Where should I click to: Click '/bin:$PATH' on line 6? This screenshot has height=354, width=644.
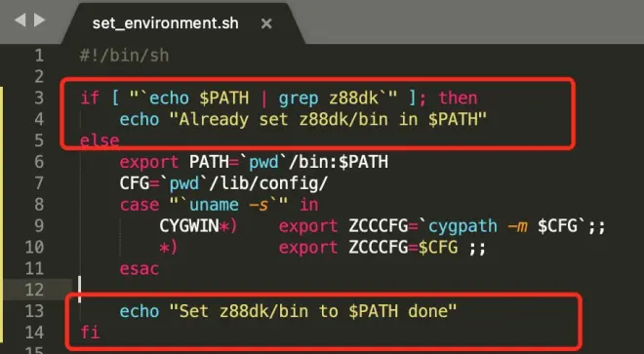339,162
